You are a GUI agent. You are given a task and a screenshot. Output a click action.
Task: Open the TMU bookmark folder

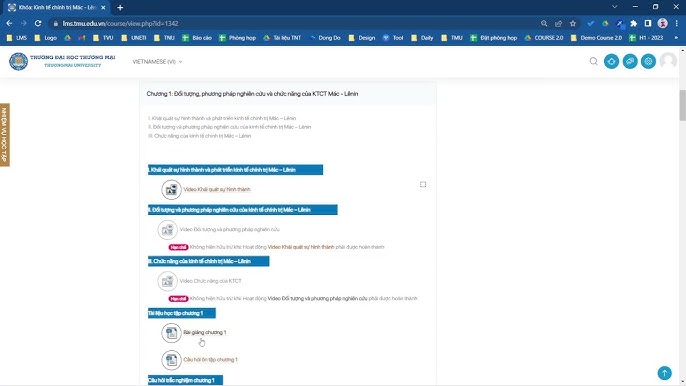(452, 38)
